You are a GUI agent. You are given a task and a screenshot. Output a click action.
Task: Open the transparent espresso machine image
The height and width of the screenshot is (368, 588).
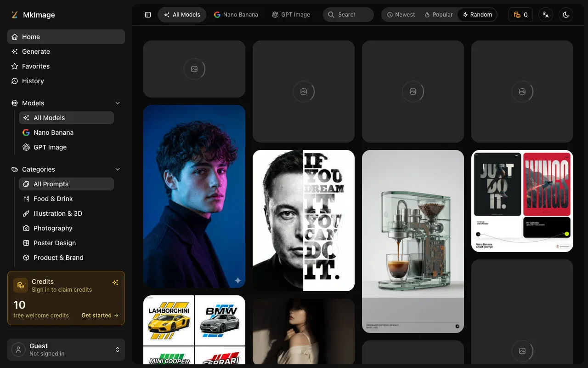click(x=413, y=241)
